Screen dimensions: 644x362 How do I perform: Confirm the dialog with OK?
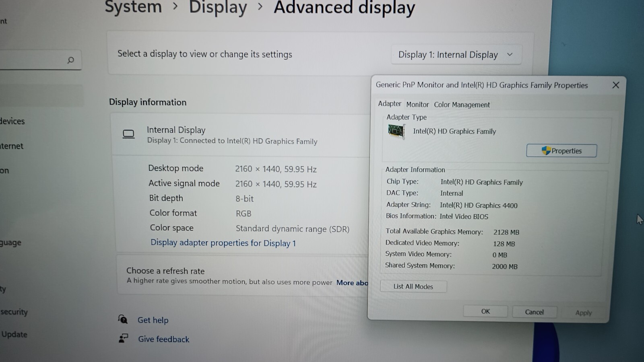click(x=485, y=311)
